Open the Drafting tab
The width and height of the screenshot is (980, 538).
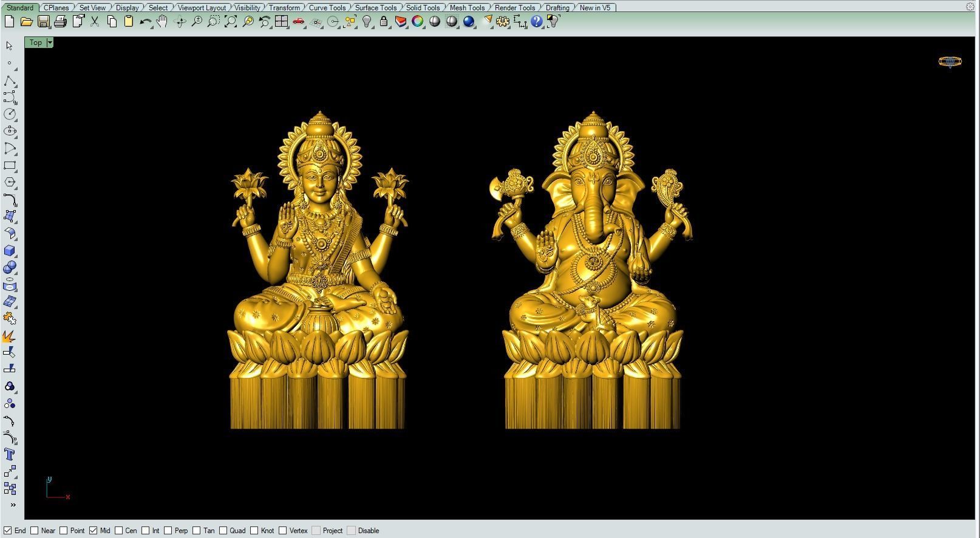click(557, 8)
